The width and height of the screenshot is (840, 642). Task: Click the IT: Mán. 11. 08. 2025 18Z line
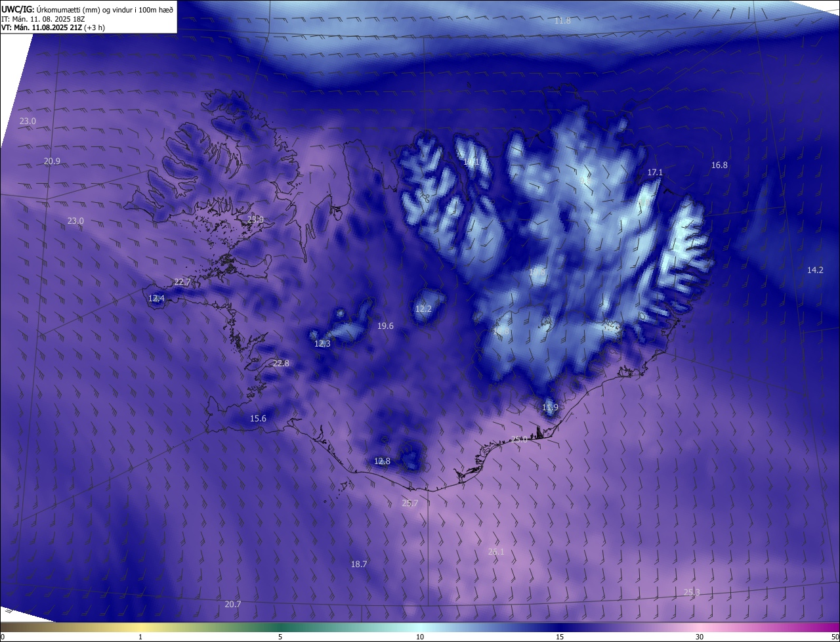[43, 19]
